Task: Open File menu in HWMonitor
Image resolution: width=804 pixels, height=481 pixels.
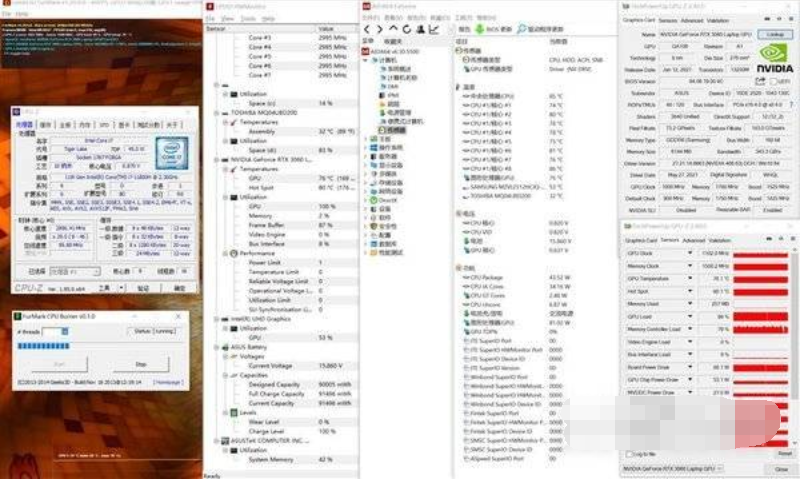Action: 210,18
